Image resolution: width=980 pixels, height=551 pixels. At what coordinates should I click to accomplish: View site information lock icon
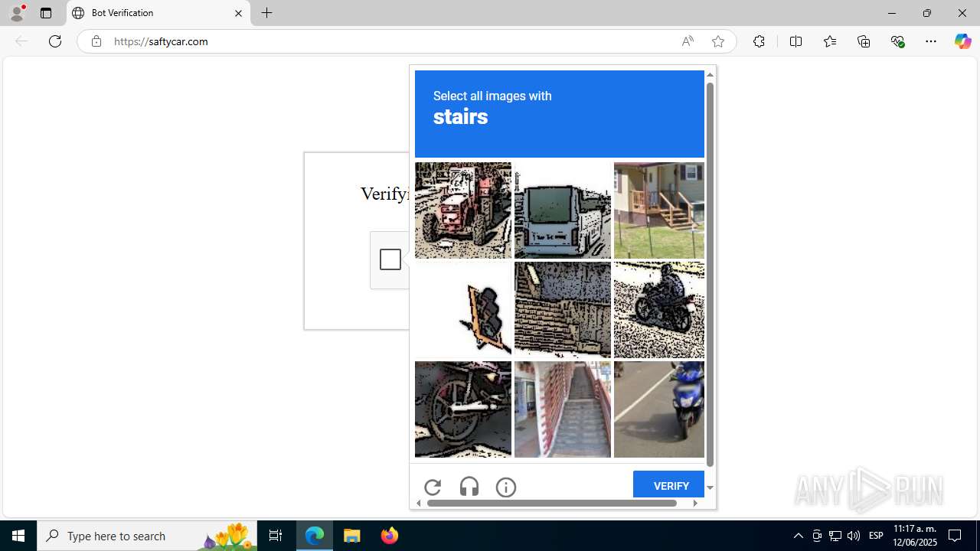96,41
